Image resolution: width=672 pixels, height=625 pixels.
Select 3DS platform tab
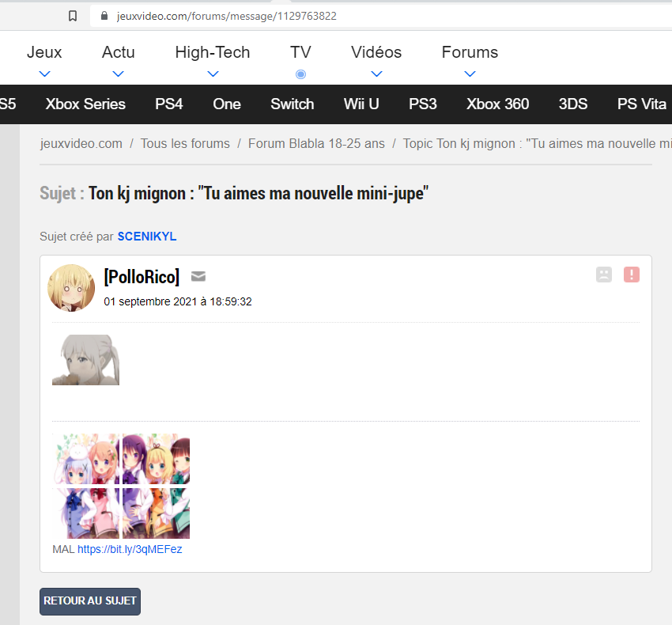click(573, 104)
